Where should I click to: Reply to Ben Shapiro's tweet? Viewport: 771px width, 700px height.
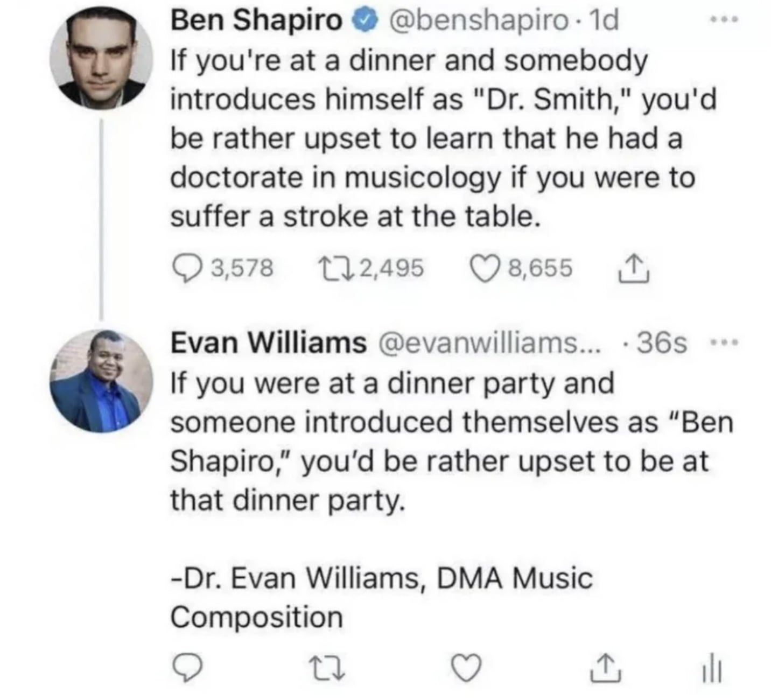click(x=186, y=268)
